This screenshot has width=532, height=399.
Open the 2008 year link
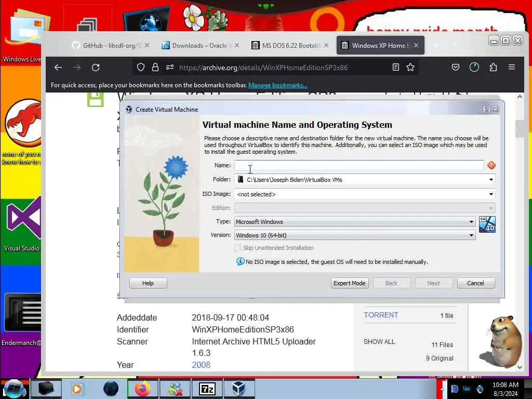point(201,365)
